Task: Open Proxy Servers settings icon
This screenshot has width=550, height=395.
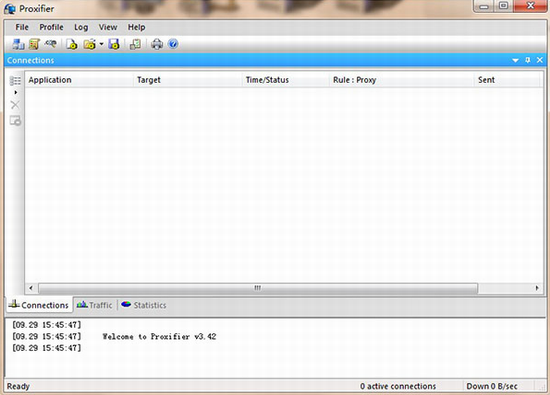Action: [18, 44]
